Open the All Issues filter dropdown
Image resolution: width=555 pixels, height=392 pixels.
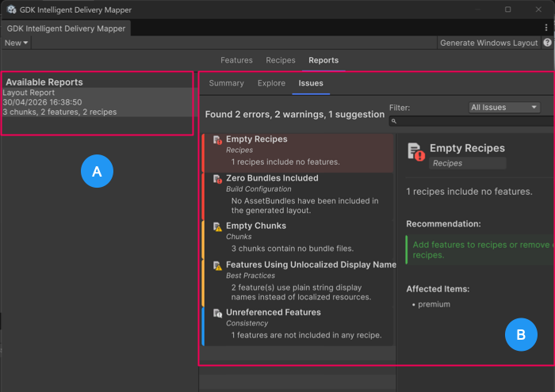[x=504, y=108]
